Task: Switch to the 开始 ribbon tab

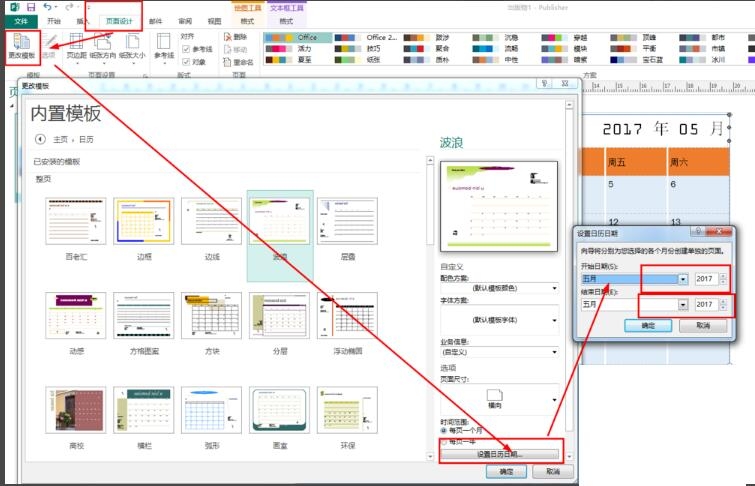Action: pos(54,21)
